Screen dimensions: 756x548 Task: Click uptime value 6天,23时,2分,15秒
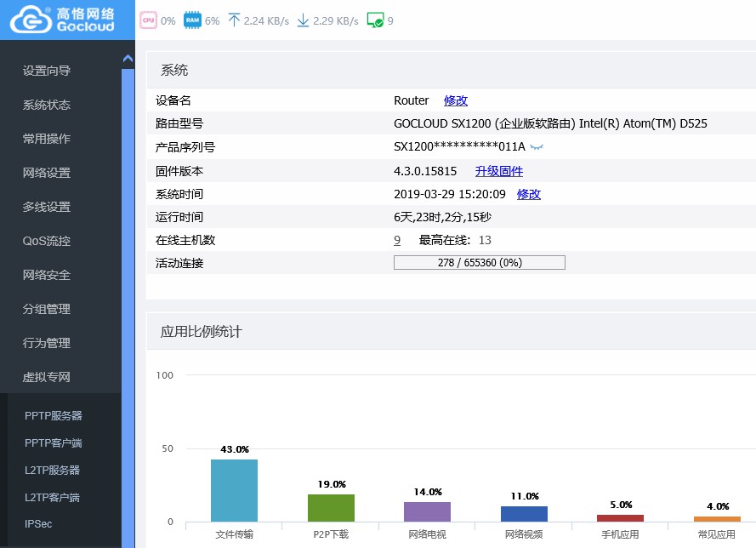pos(442,217)
